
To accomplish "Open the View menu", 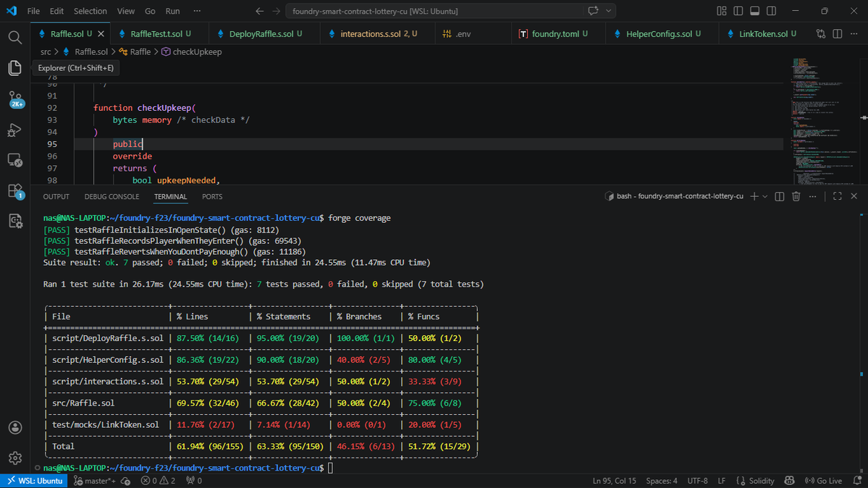I will click(126, 11).
